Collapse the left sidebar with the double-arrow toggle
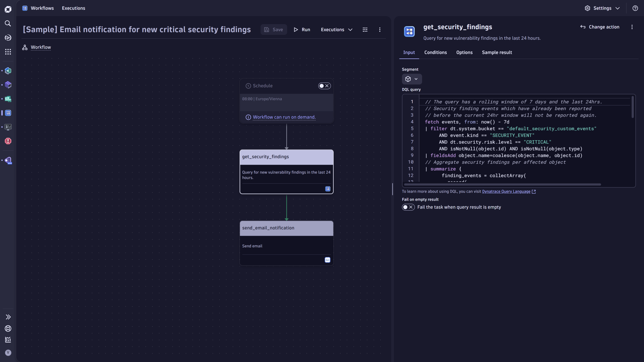644x362 pixels. [x=8, y=316]
